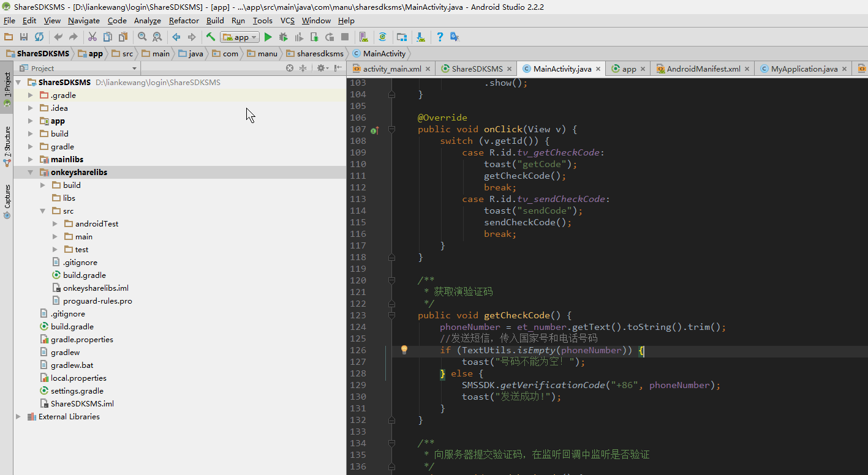Open the VCS menu

(288, 21)
